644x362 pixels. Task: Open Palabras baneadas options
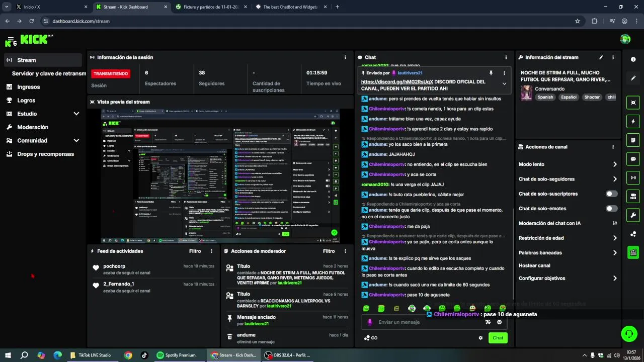coord(568,253)
